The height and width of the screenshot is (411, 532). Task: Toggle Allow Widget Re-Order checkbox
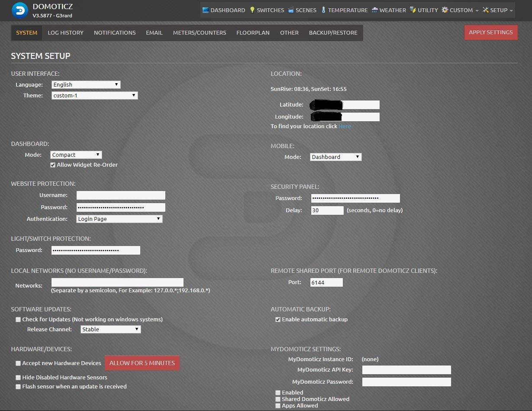[x=53, y=165]
